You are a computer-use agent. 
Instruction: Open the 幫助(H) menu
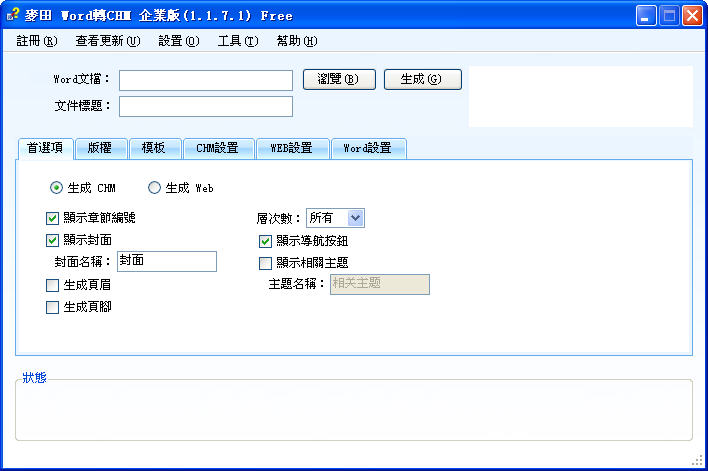coord(297,41)
